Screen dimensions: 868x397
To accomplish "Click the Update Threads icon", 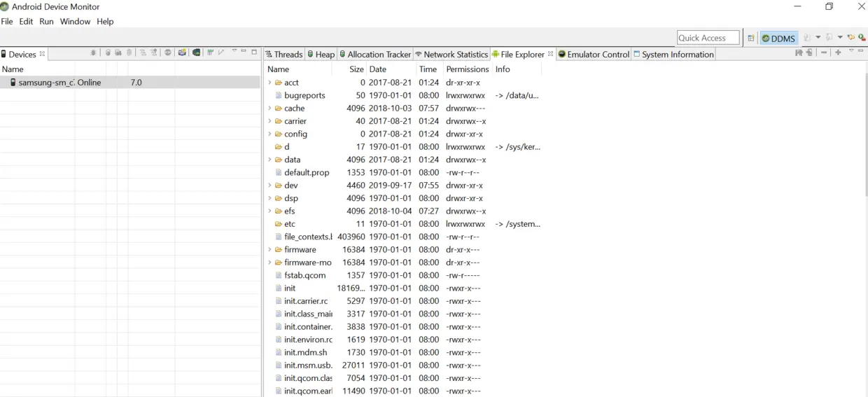I will (143, 53).
